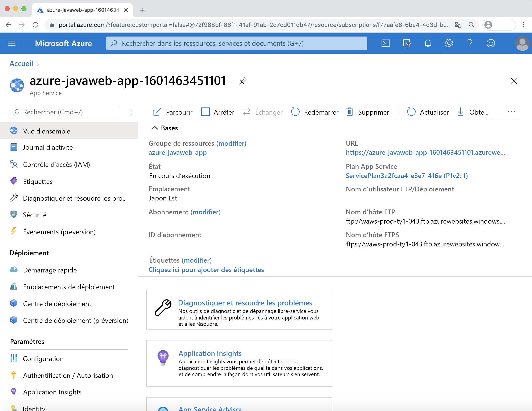Collapse the left resource menu
The image size is (532, 411).
(130, 112)
